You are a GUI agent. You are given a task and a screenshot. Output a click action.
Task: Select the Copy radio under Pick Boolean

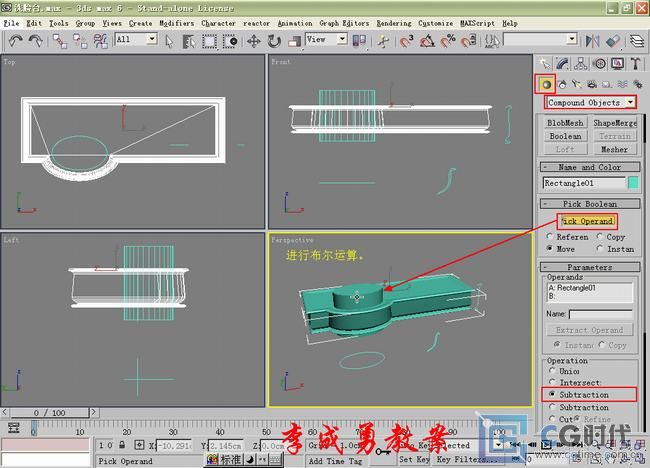click(x=599, y=236)
